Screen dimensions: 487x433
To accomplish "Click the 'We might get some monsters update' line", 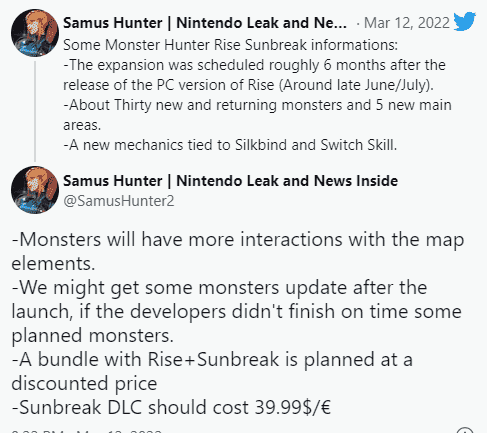I will (x=219, y=288).
